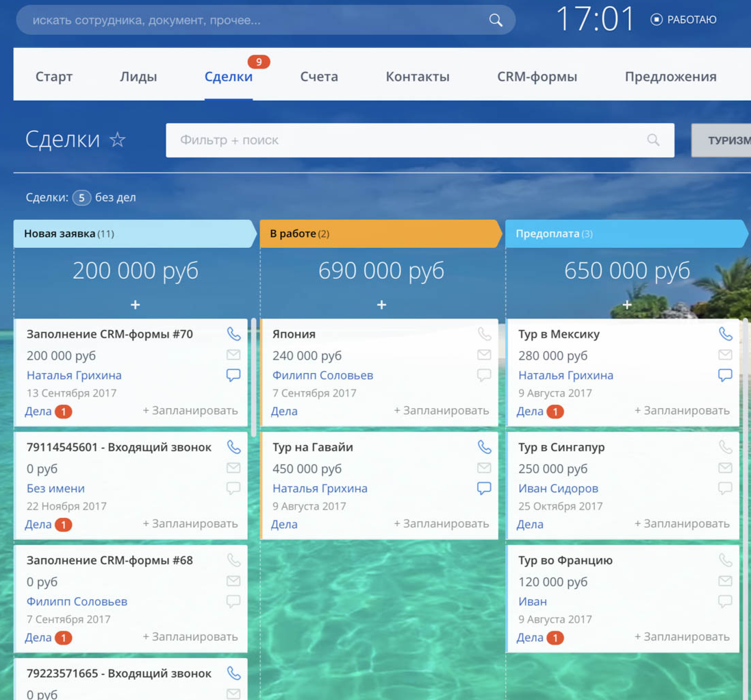Click the filter search magnifier icon
This screenshot has height=700, width=751.
coord(653,140)
